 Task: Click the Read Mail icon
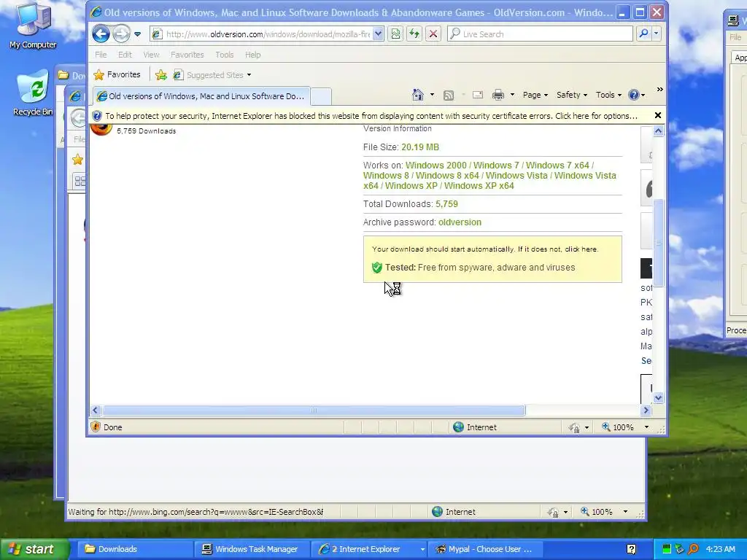coord(478,95)
